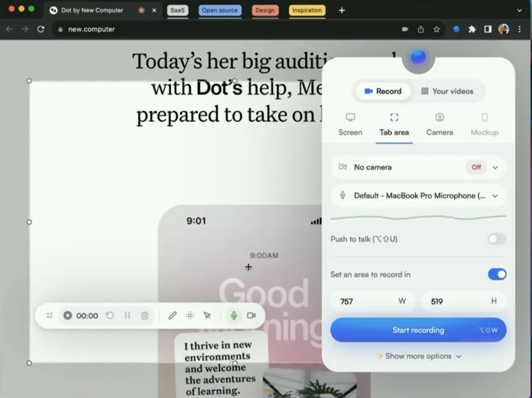Select the Dot by New Computer tab

click(102, 10)
